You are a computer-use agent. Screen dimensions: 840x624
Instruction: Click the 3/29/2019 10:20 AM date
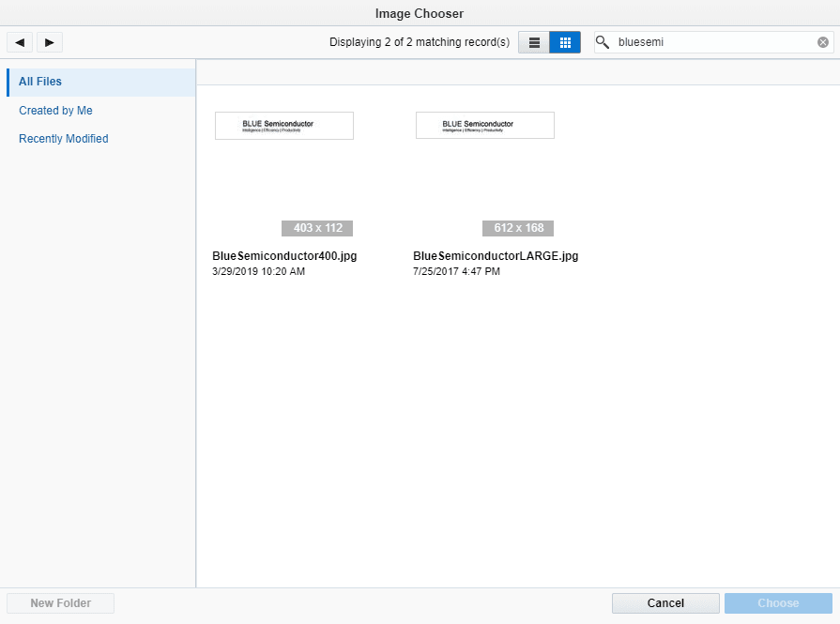[259, 271]
